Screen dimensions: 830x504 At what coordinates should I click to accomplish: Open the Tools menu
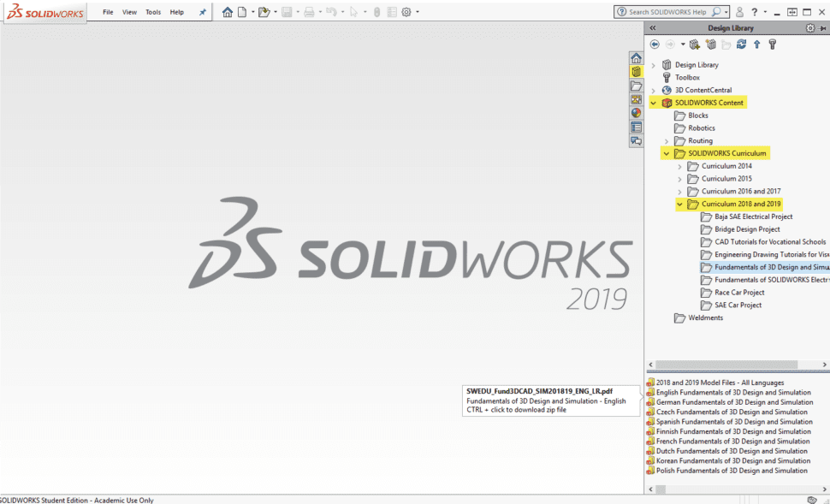pyautogui.click(x=153, y=12)
